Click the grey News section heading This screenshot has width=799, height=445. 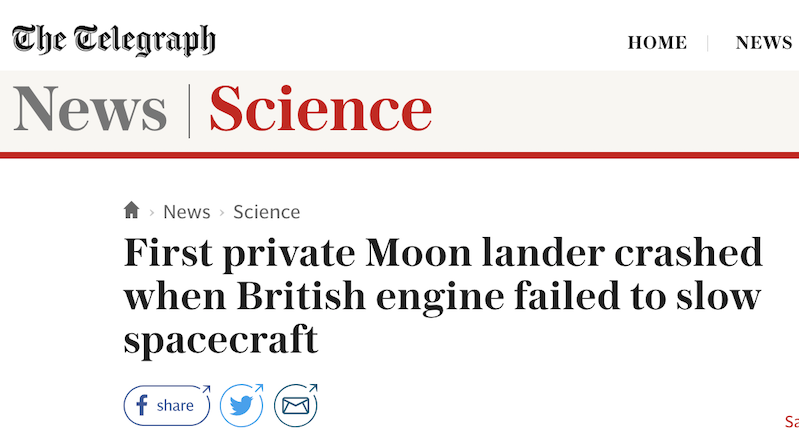click(90, 110)
